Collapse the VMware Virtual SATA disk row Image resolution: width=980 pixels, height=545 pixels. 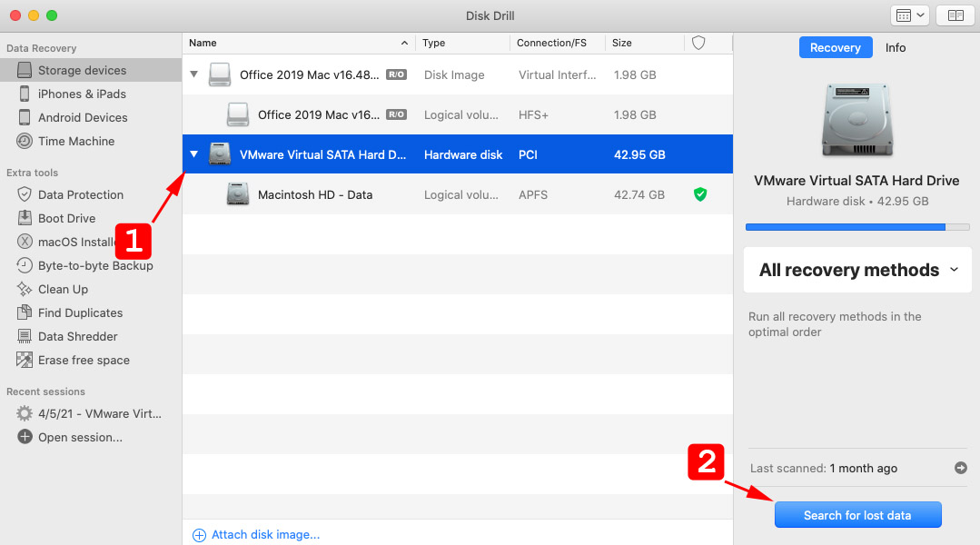193,154
